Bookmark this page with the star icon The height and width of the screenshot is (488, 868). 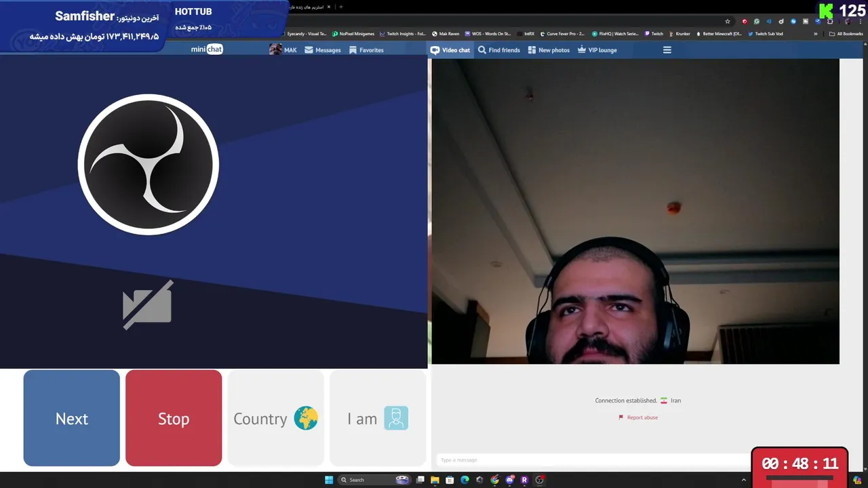pyautogui.click(x=728, y=21)
